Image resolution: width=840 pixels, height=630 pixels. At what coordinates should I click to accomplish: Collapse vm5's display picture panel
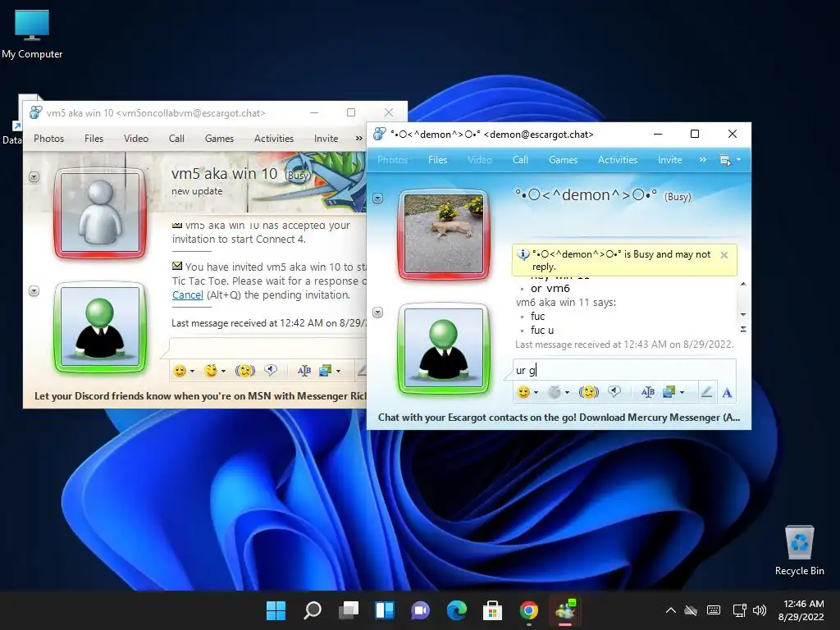pos(34,177)
